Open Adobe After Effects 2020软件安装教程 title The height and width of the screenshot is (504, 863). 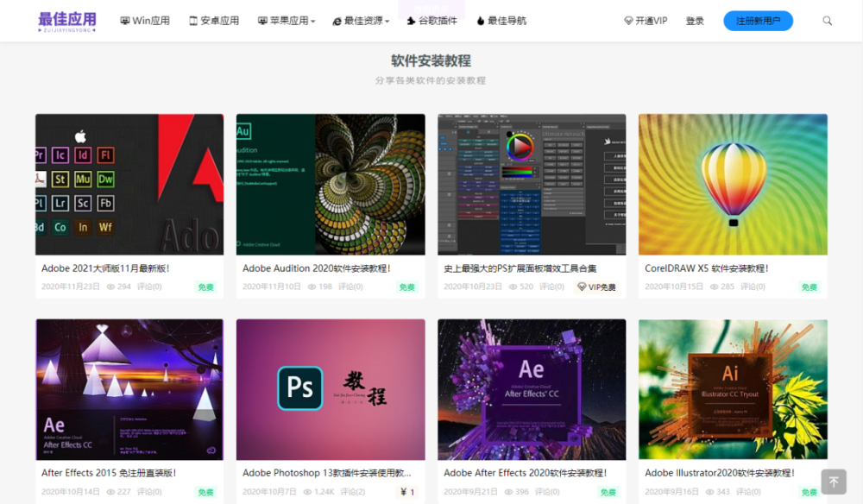click(x=525, y=473)
